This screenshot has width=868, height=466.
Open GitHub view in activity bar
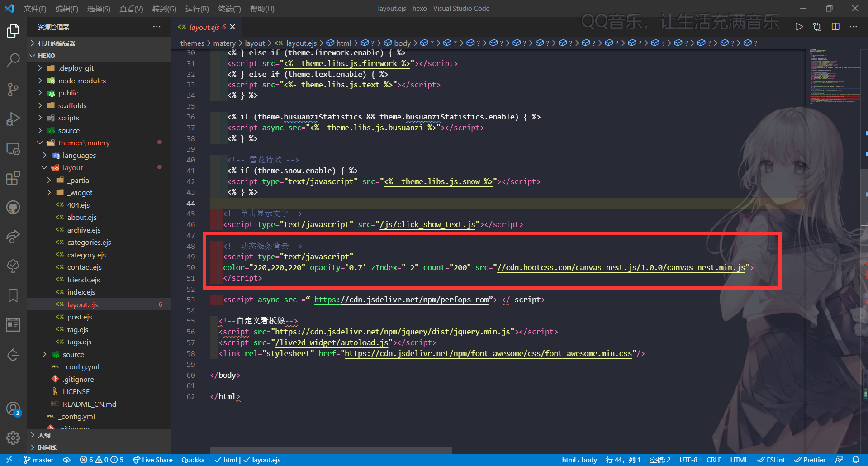click(13, 208)
